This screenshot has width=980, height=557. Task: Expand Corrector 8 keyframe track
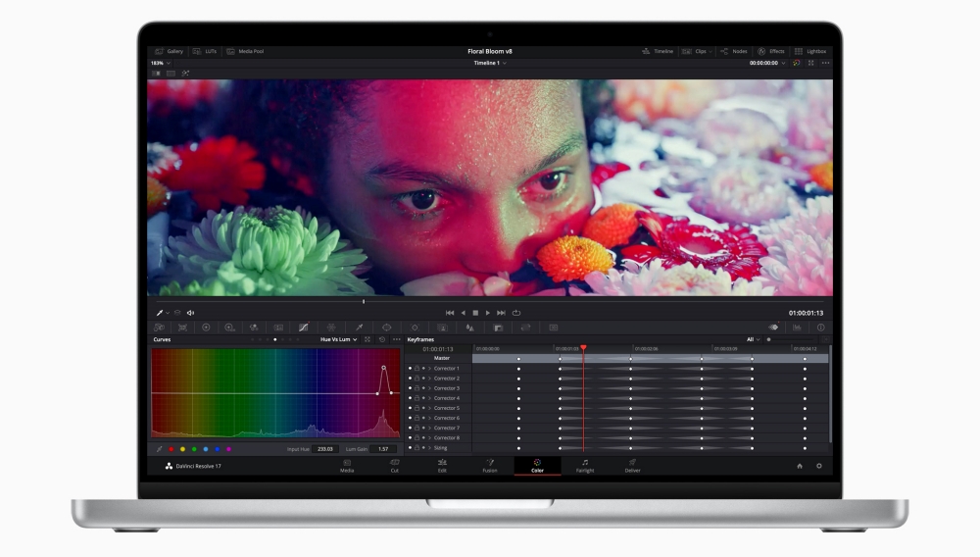(x=429, y=437)
